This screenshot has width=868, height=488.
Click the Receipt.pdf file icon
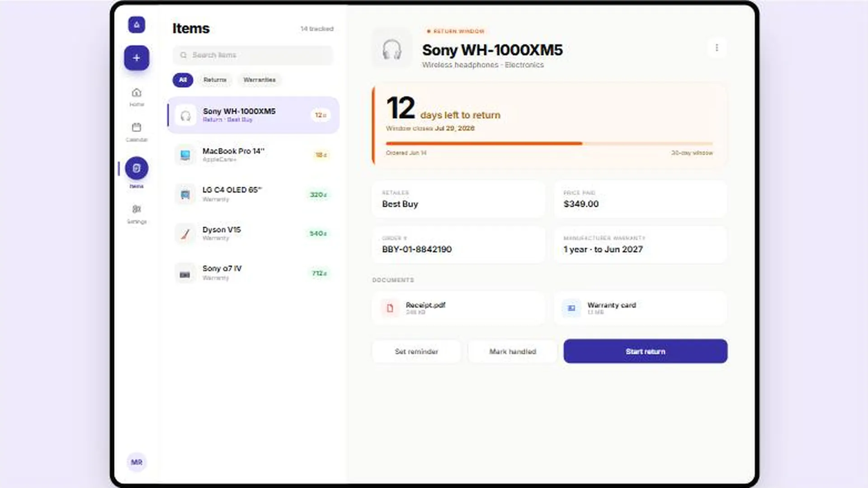[x=390, y=308]
